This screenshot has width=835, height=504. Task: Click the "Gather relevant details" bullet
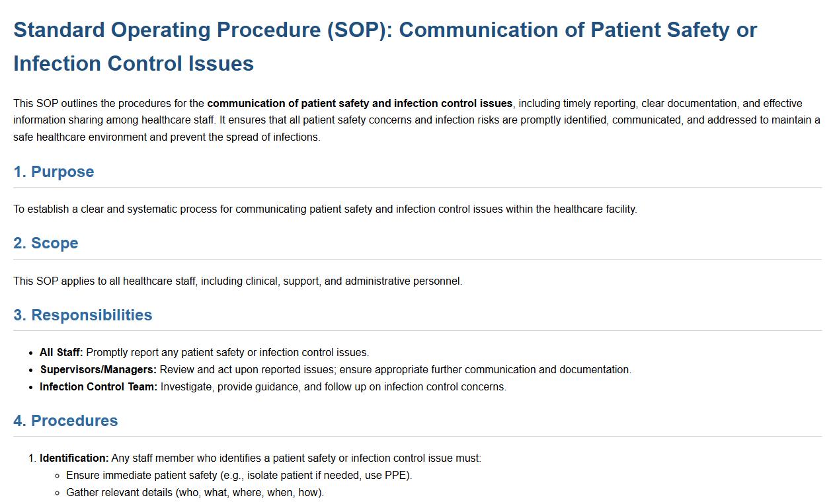pyautogui.click(x=194, y=492)
